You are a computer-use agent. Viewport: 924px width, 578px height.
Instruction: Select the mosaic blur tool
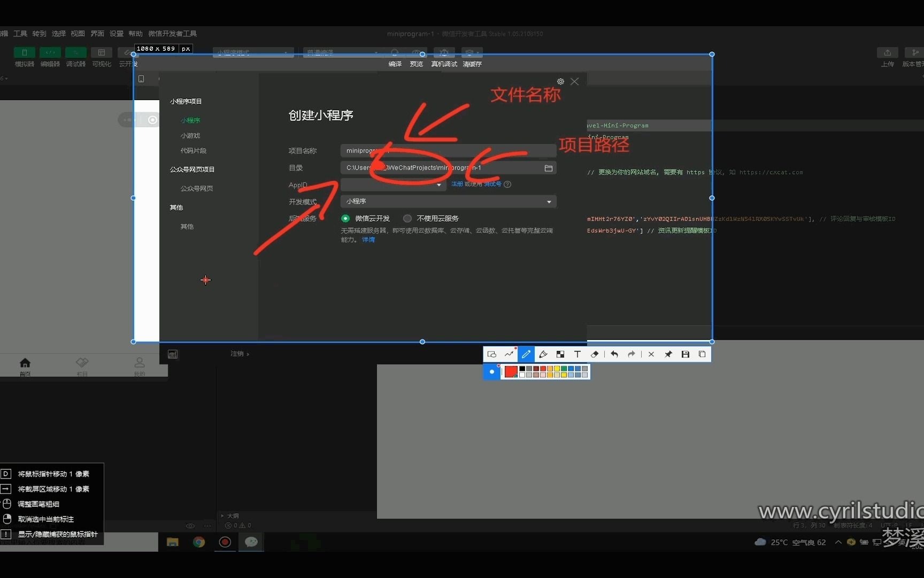click(x=560, y=354)
